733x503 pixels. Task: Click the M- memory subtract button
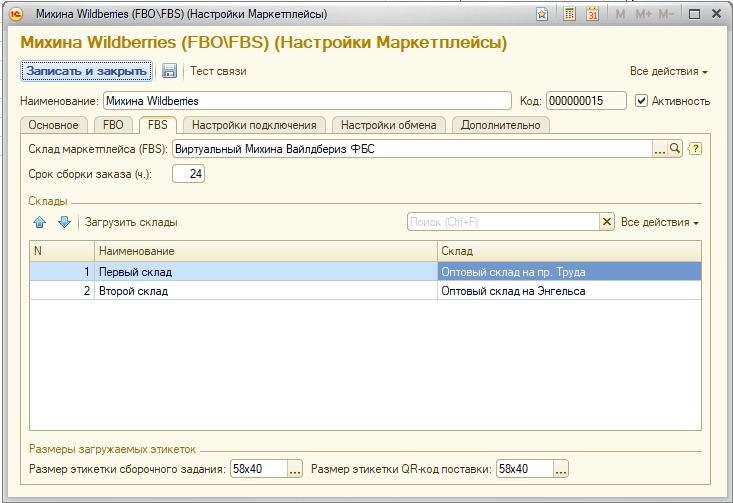666,14
